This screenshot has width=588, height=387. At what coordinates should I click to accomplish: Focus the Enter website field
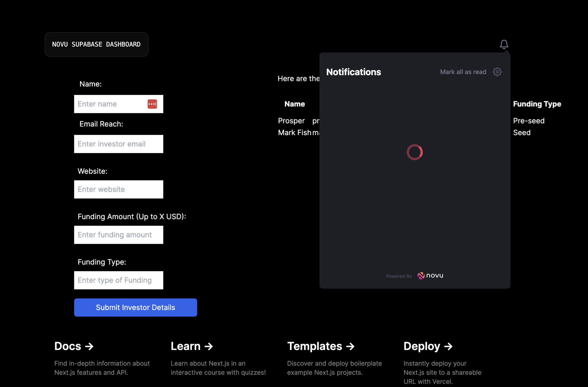pyautogui.click(x=118, y=189)
